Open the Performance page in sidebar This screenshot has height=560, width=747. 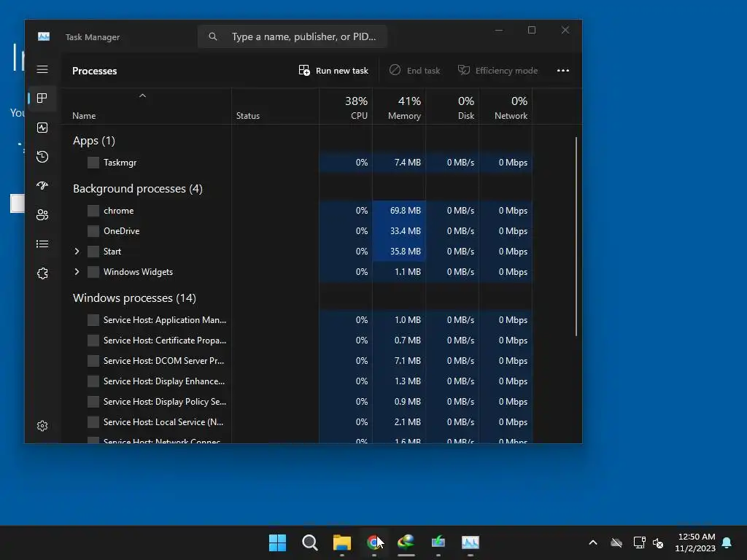coord(42,128)
